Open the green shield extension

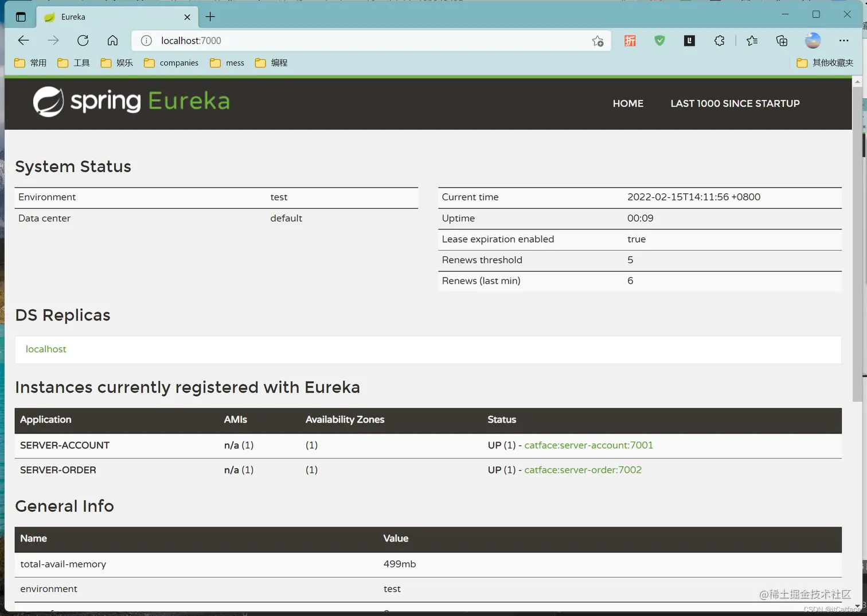(x=660, y=41)
